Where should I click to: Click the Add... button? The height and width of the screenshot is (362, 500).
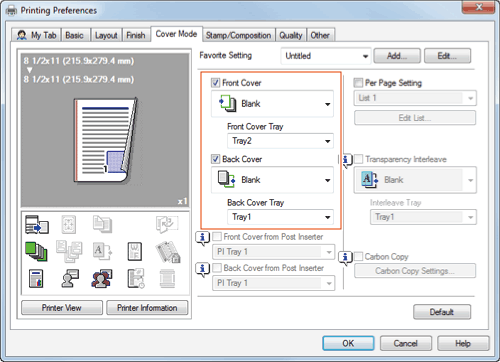397,56
